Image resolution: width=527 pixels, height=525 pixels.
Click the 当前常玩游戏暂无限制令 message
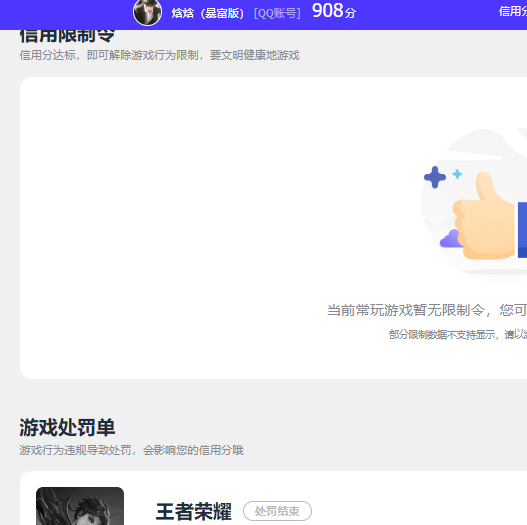pos(427,310)
